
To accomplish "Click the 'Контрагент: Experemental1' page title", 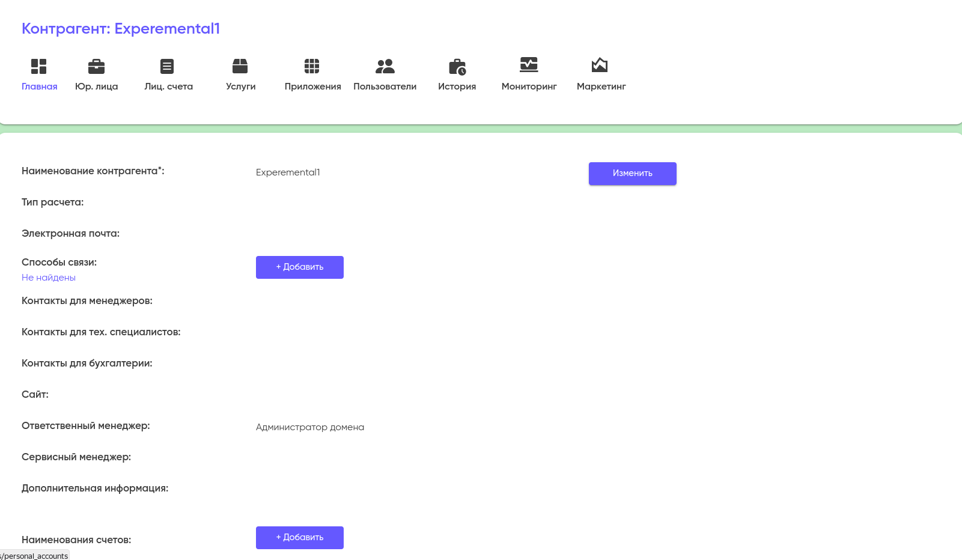I will pyautogui.click(x=121, y=29).
